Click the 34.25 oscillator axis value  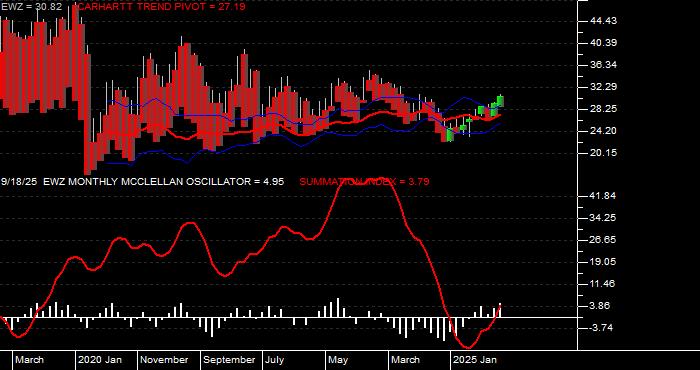pos(603,218)
